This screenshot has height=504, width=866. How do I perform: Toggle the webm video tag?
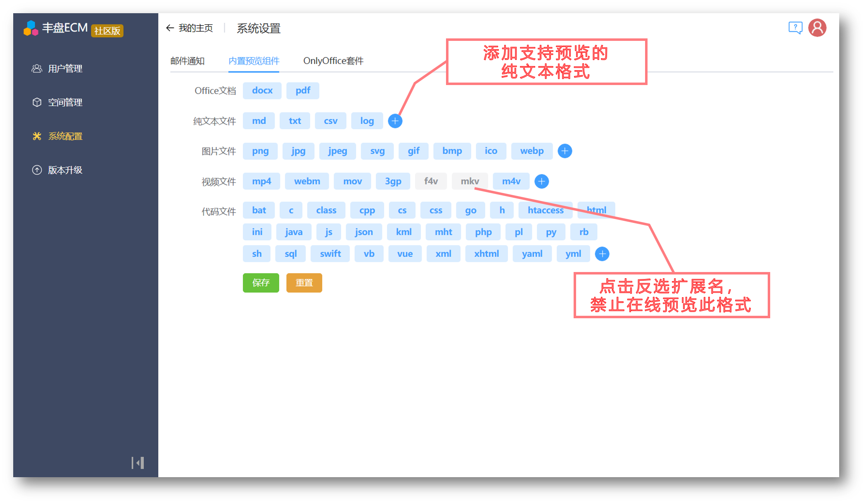point(307,181)
